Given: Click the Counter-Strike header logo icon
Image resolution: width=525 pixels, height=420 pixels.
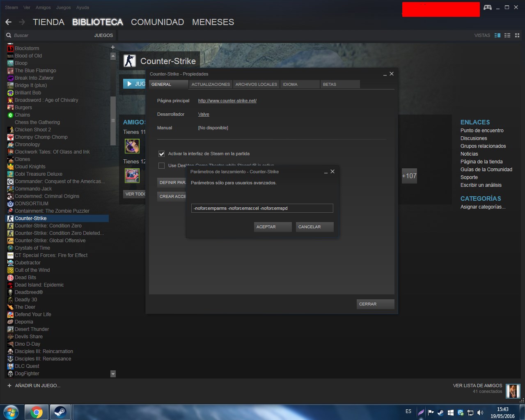Looking at the screenshot, I should 130,61.
